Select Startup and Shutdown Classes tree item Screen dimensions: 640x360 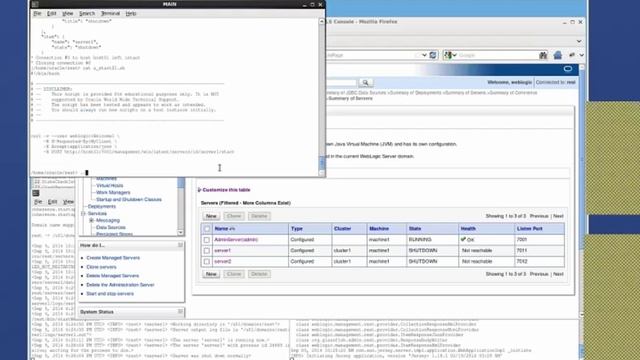[x=129, y=199]
